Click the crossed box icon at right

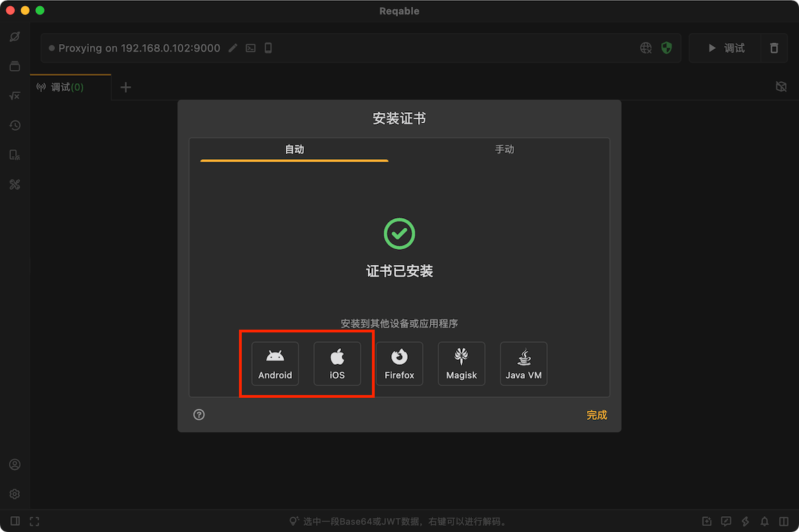pos(780,87)
